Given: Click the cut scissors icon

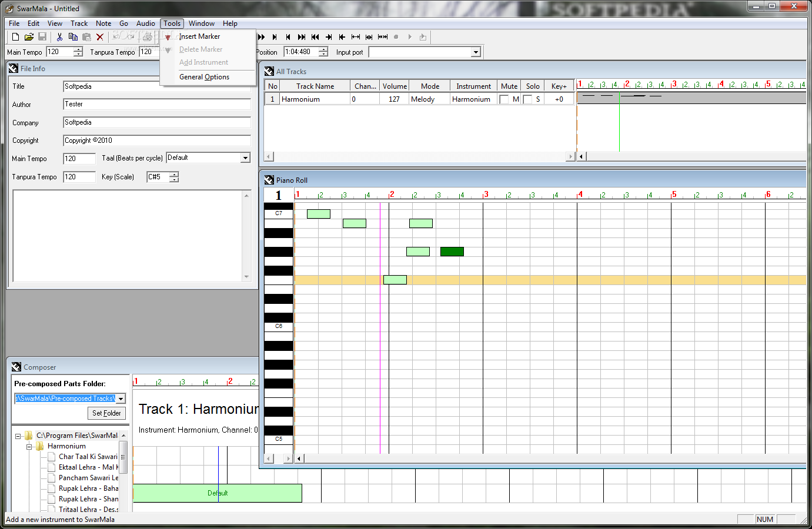Looking at the screenshot, I should click(x=59, y=37).
